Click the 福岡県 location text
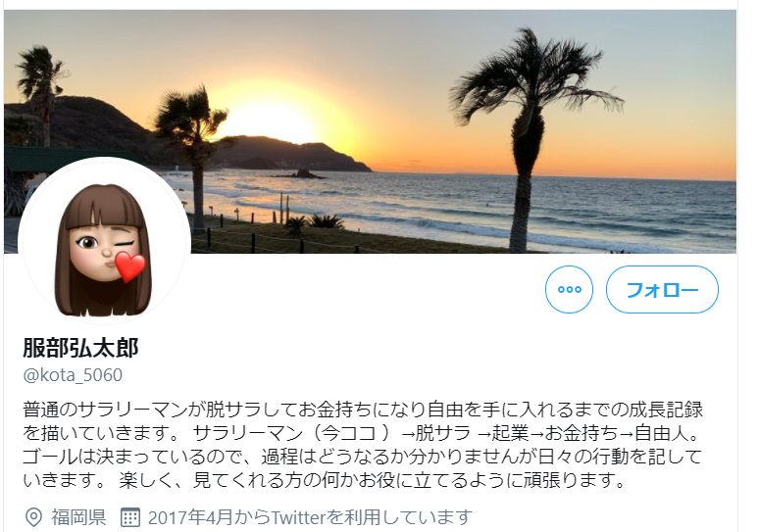758x532 pixels. (78, 517)
